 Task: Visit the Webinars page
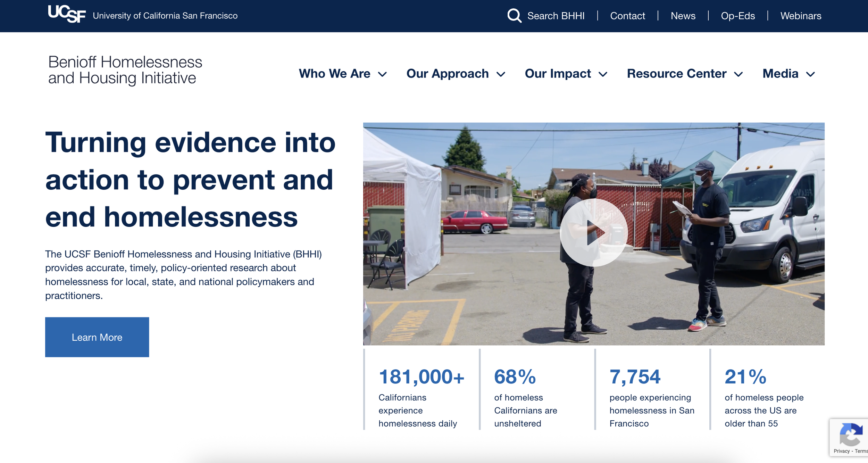(801, 16)
